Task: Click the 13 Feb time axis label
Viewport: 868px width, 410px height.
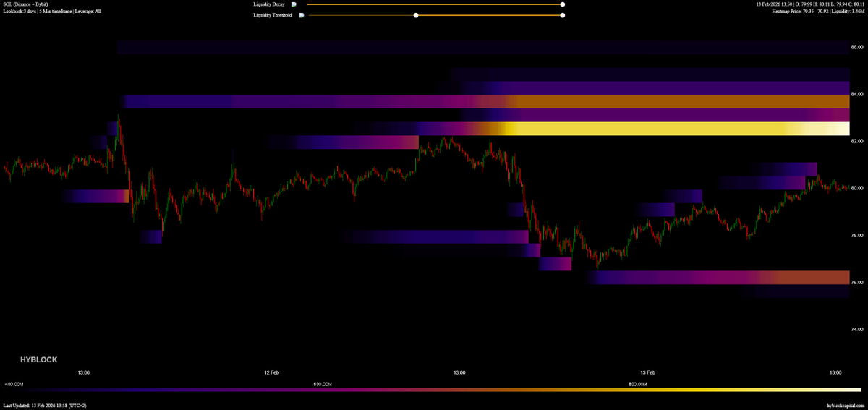Action: (647, 372)
